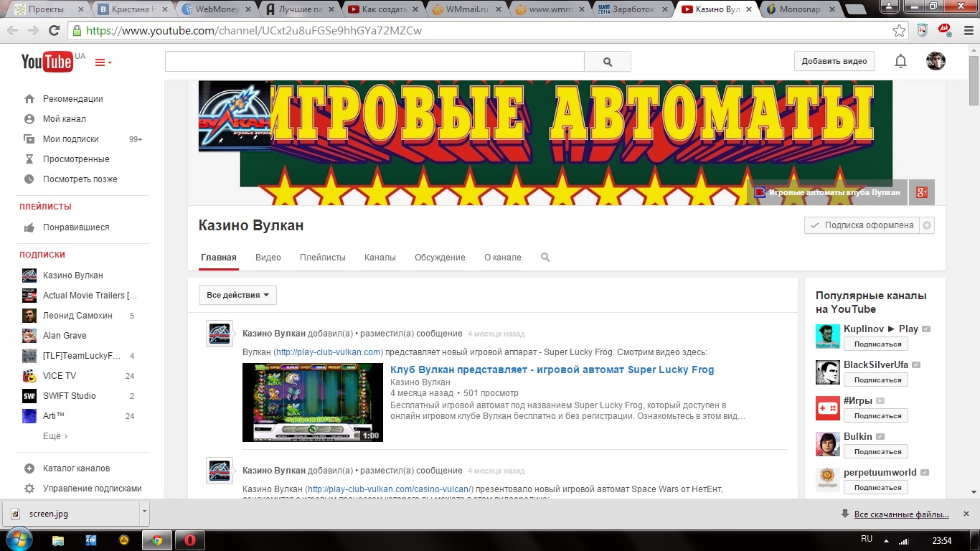Viewport: 980px width, 551px height.
Task: Subscribe to Bulkin channel
Action: click(x=876, y=452)
